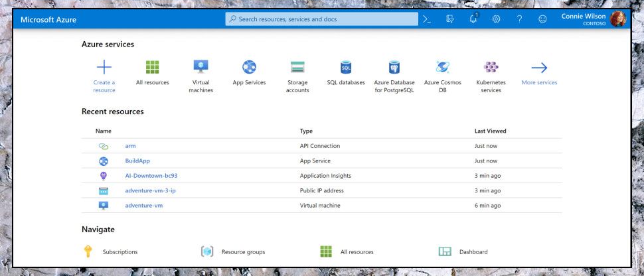Click the More services text link

coord(539,82)
